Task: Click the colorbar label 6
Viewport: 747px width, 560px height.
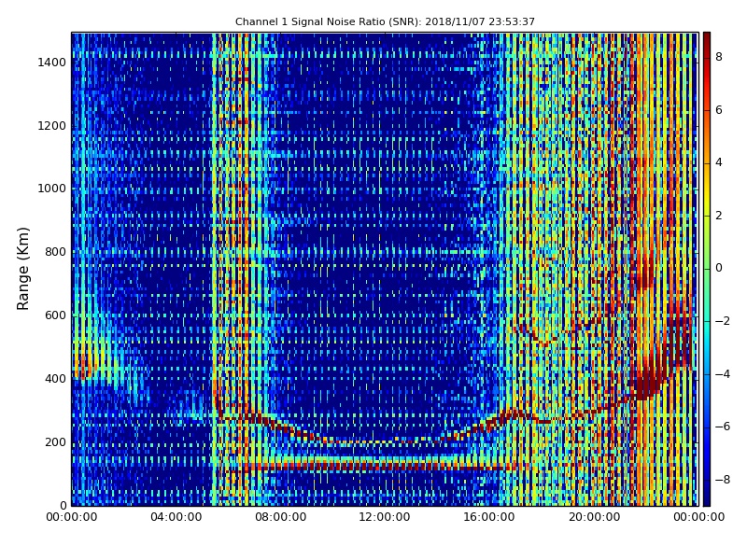Action: 719,110
